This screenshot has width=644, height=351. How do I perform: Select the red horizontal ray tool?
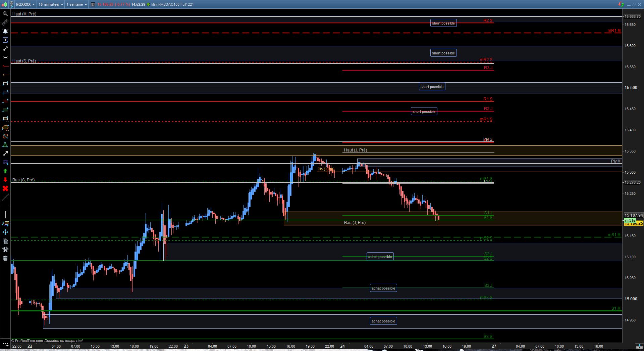coord(5,66)
